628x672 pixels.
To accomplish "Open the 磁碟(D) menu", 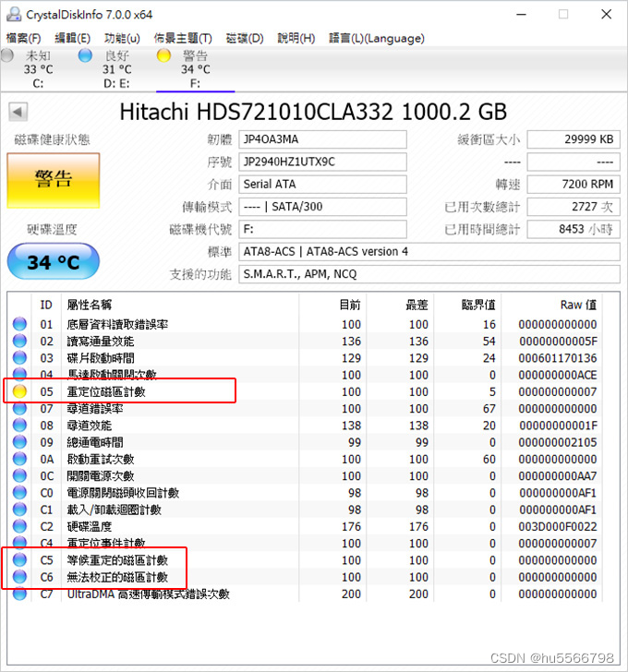I will (245, 38).
